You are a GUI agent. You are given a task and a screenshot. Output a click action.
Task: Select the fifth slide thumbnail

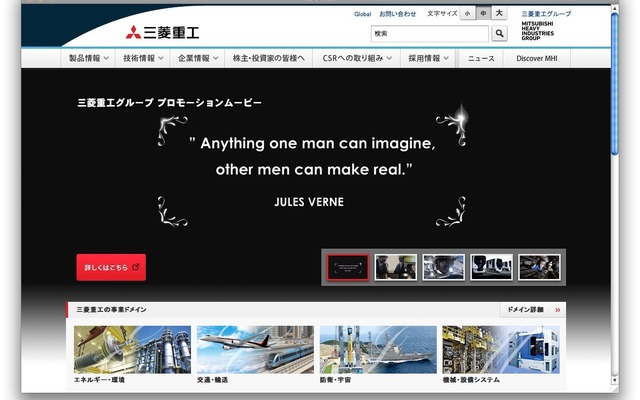tap(539, 267)
